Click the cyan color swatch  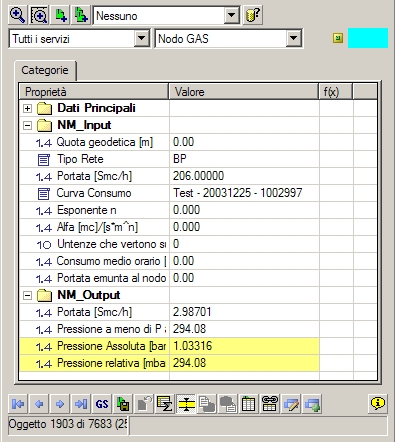click(368, 38)
